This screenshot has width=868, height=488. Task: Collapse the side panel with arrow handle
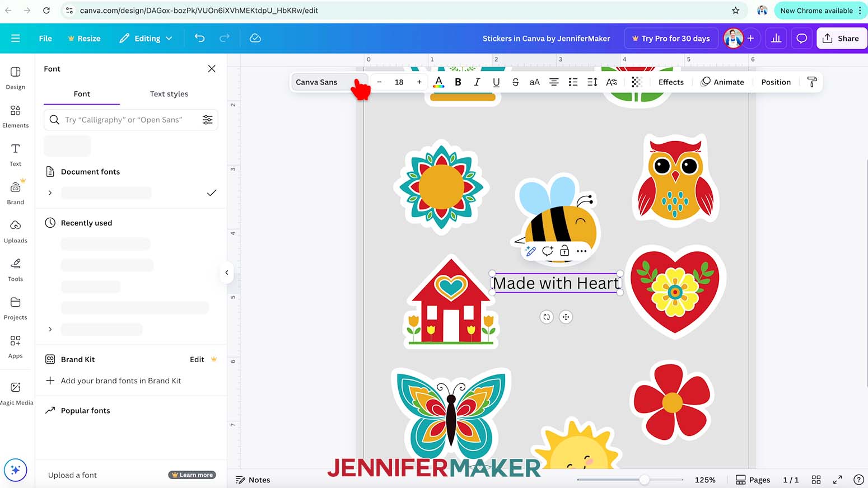click(226, 273)
